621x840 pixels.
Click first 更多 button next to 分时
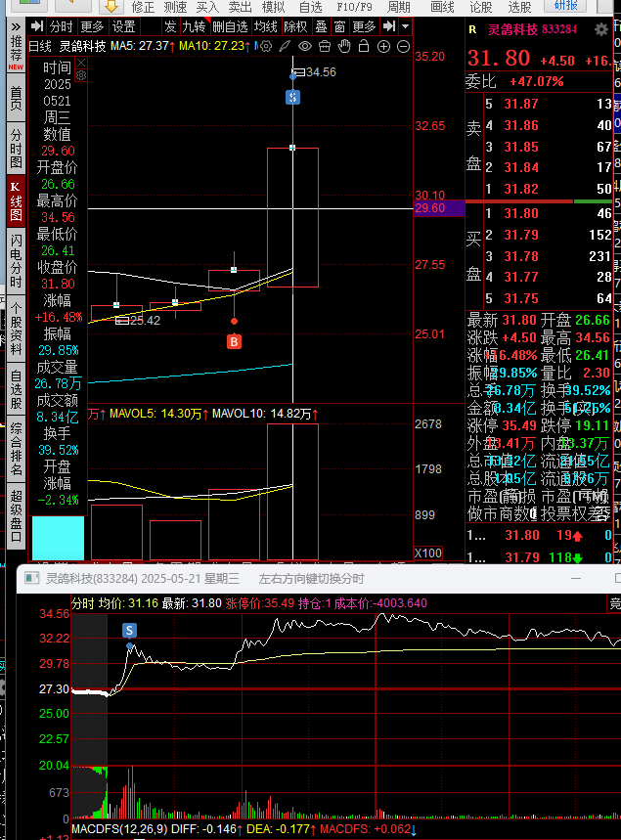[92, 26]
